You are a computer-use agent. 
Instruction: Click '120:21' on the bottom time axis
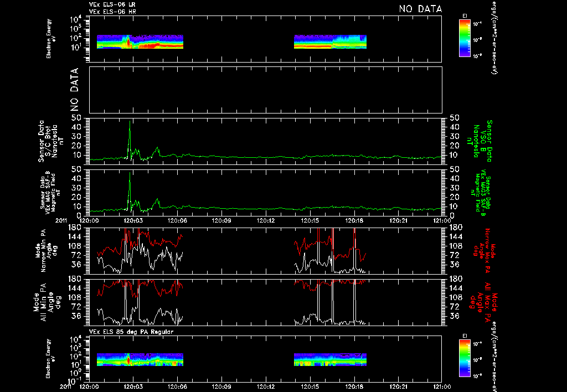tap(398, 386)
